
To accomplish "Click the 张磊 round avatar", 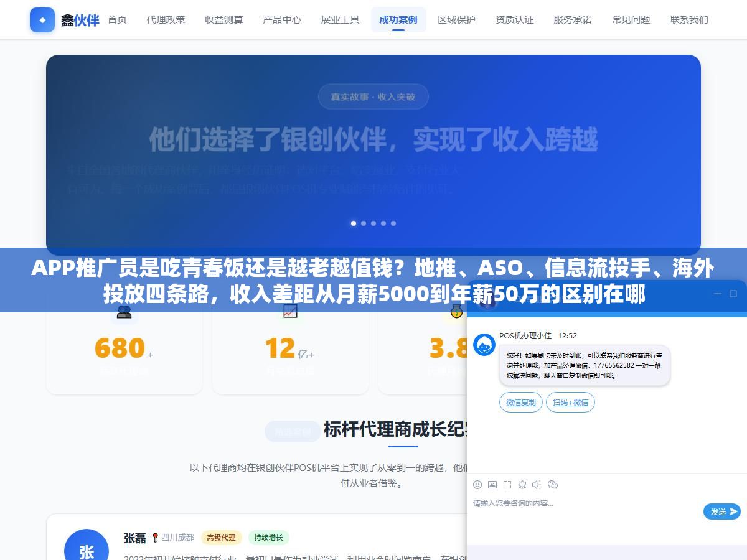I will [87, 544].
